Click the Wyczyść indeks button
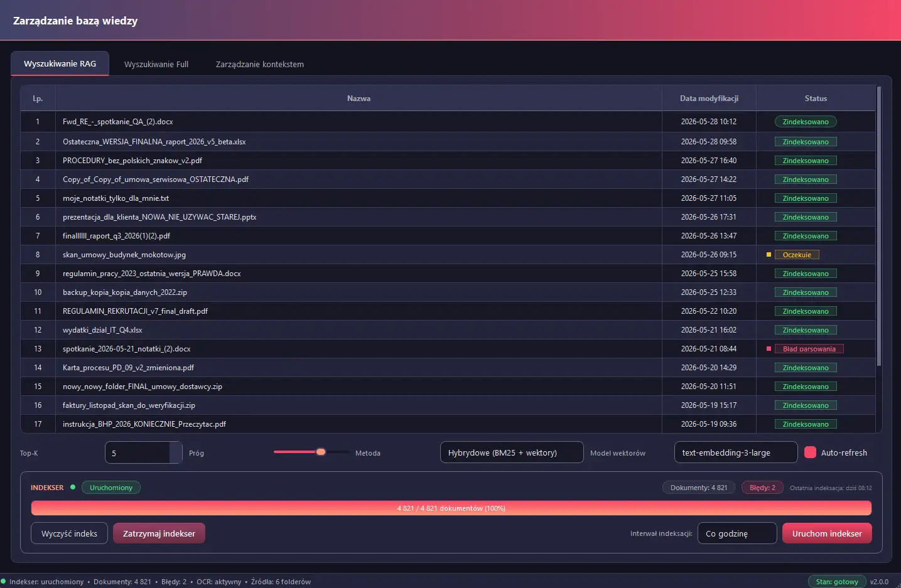The image size is (901, 588). click(x=69, y=533)
